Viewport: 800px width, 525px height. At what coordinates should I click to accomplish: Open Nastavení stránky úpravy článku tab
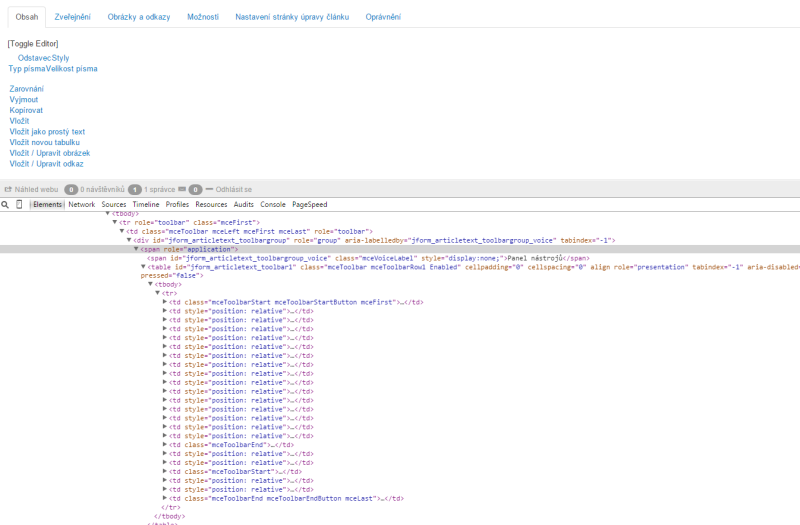[292, 17]
